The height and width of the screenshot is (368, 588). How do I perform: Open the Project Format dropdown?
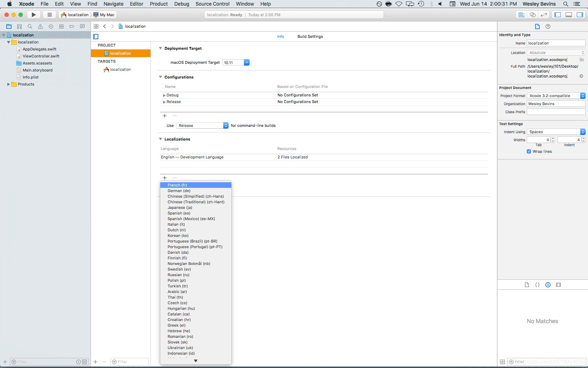(x=556, y=96)
